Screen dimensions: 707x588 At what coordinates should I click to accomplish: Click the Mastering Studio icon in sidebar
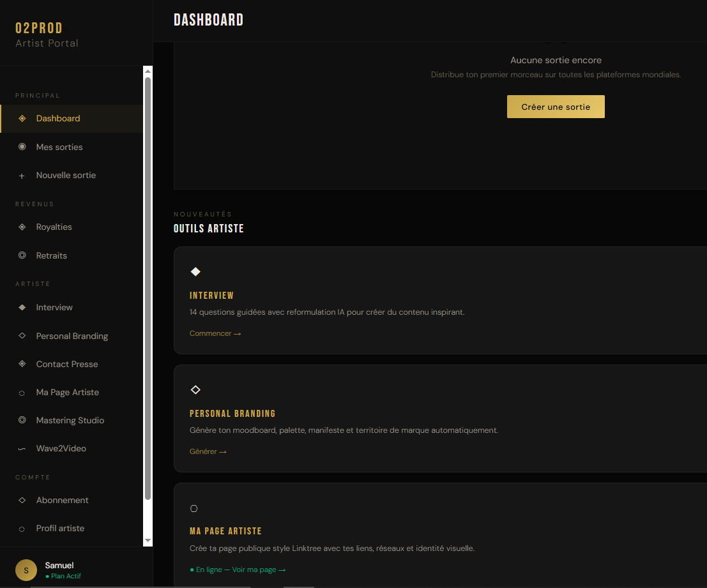22,420
